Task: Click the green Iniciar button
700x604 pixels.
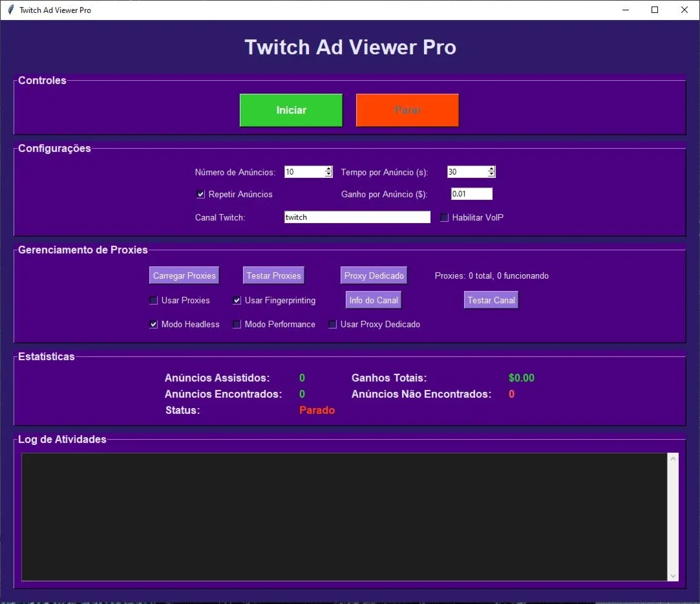Action: tap(291, 111)
